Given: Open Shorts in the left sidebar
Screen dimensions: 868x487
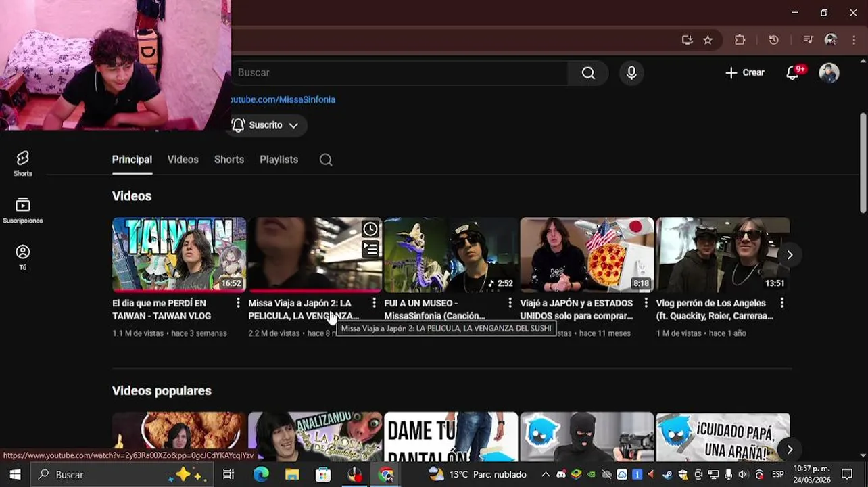Looking at the screenshot, I should coord(22,164).
